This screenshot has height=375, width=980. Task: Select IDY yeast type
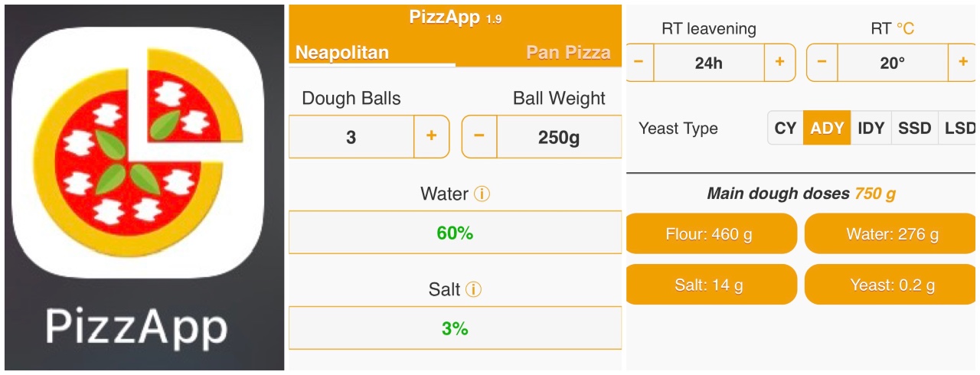(871, 129)
